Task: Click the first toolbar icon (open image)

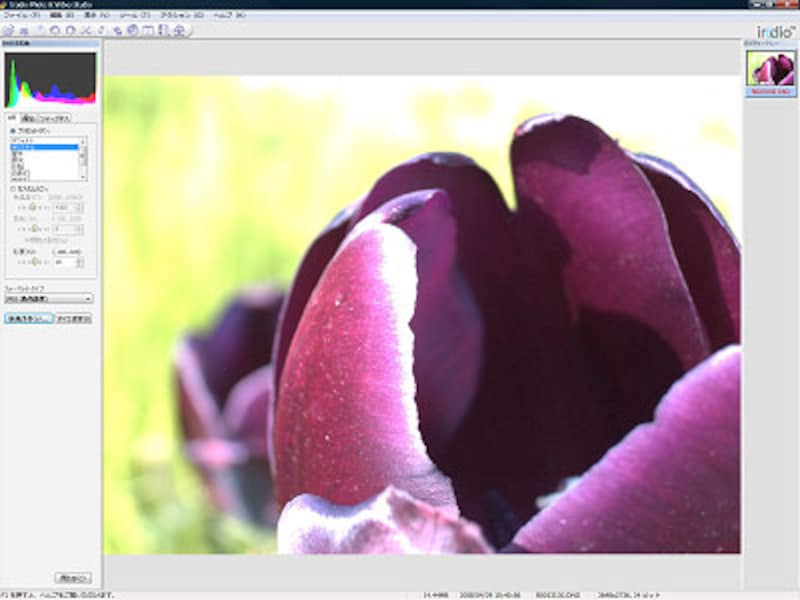Action: point(9,31)
